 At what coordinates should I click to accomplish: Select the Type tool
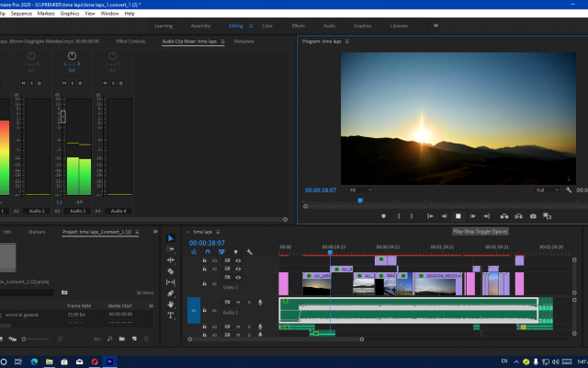171,316
